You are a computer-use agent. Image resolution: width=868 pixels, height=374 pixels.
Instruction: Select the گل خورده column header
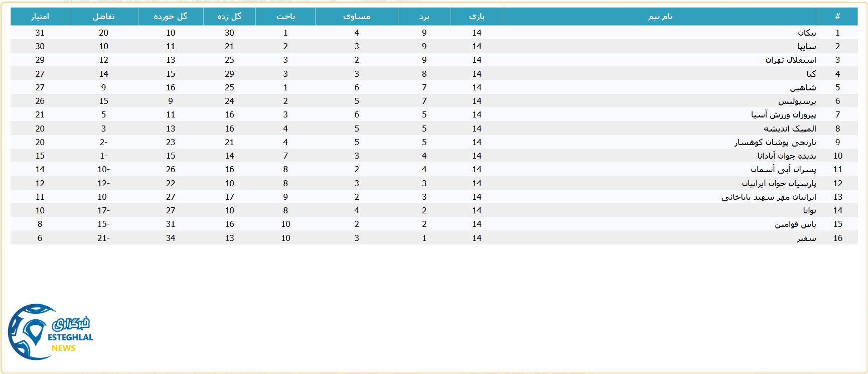click(171, 17)
